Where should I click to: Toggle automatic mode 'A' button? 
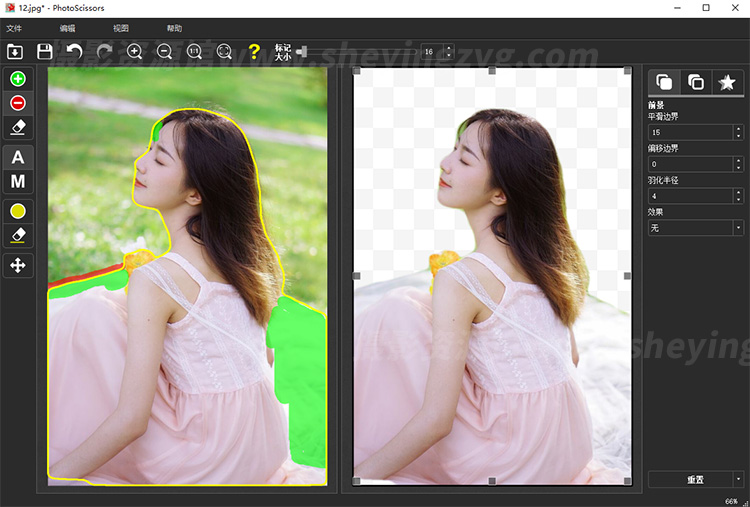(18, 157)
